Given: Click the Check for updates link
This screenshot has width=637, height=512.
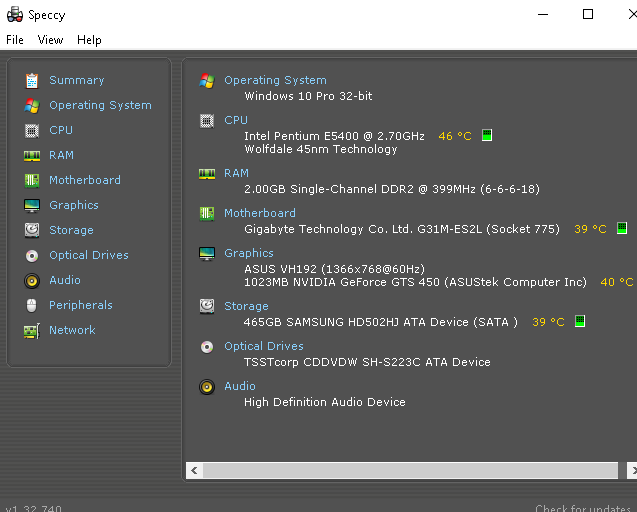Looking at the screenshot, I should (x=583, y=508).
